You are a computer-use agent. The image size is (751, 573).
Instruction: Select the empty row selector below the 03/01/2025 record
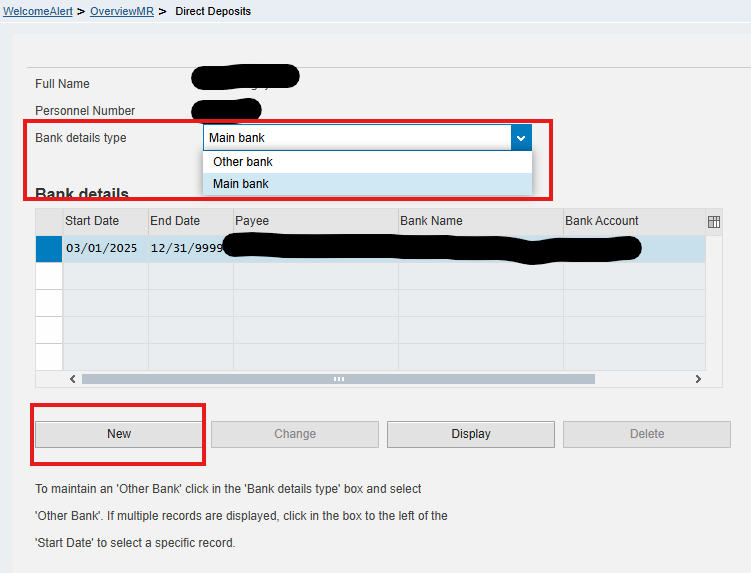[x=49, y=276]
